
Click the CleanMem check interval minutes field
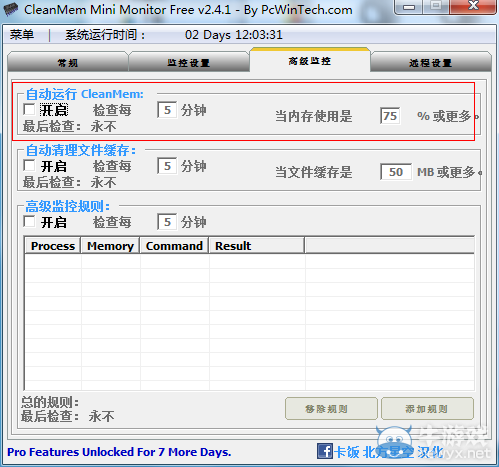click(x=167, y=110)
